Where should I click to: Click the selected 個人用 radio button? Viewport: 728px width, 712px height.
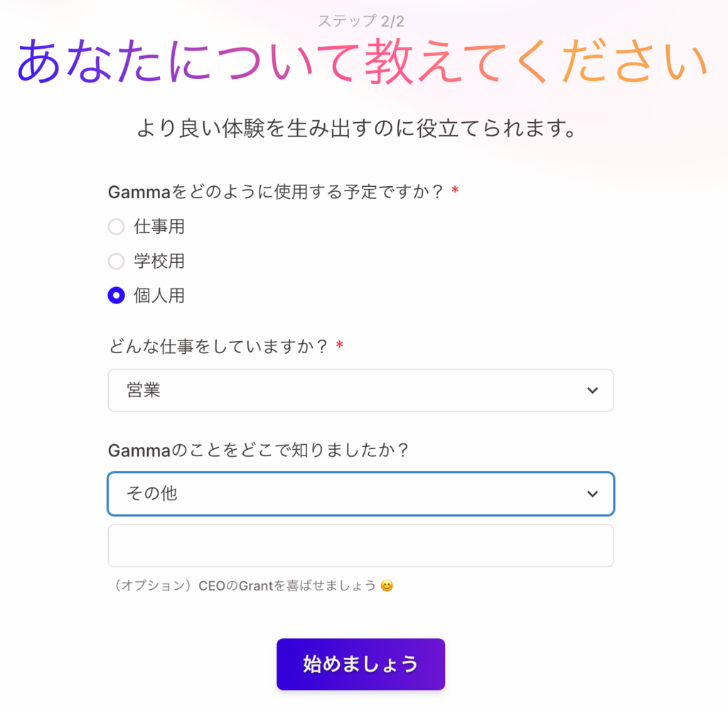(116, 296)
